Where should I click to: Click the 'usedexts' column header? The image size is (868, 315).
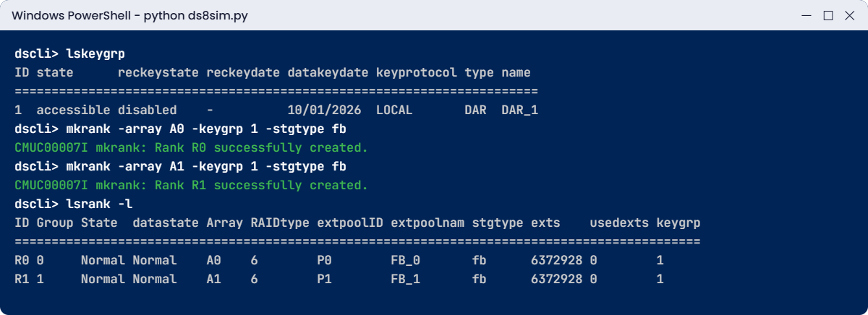(619, 223)
